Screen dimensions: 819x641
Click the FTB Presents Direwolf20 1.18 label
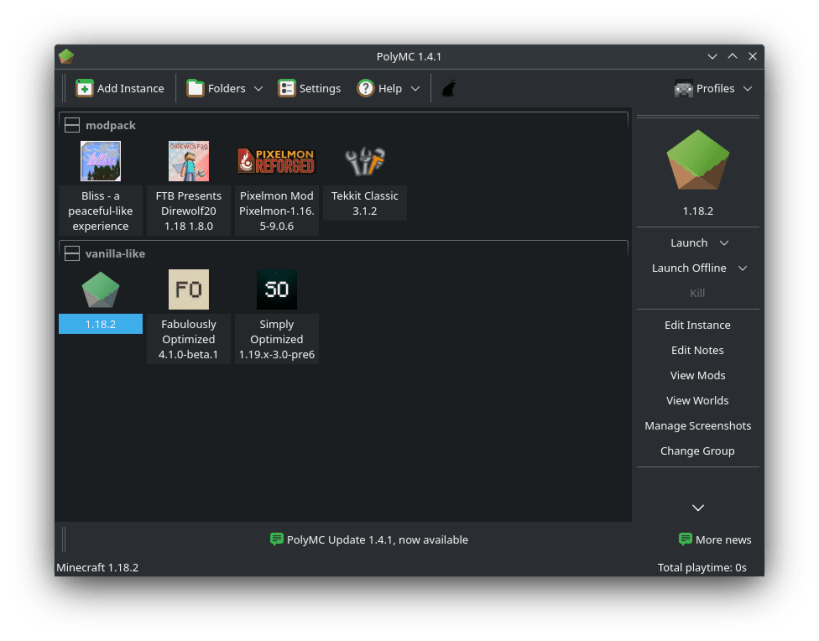pyautogui.click(x=189, y=211)
